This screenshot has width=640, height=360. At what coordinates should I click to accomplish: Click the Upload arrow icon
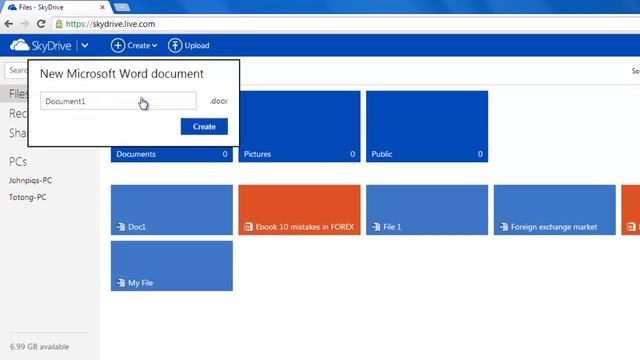175,45
